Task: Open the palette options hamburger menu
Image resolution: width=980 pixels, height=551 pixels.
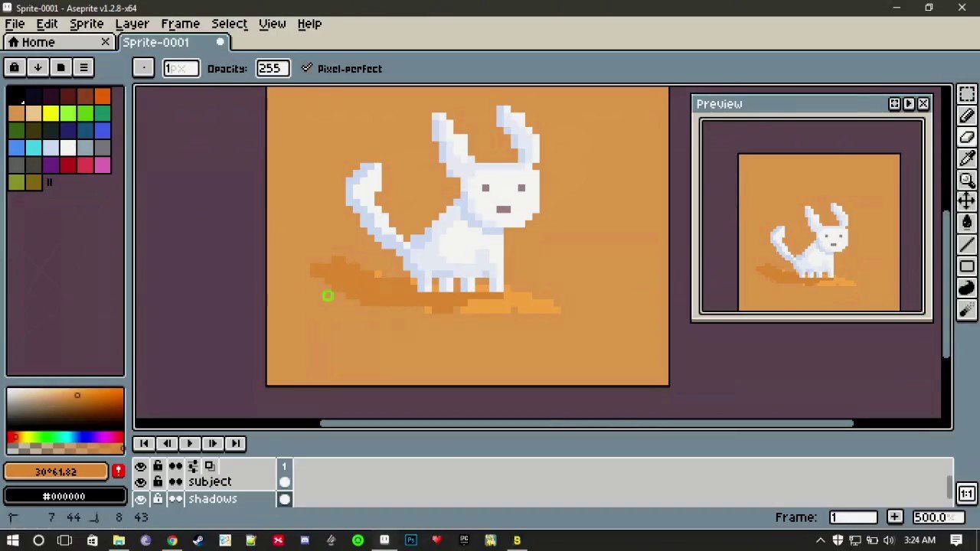Action: click(83, 67)
